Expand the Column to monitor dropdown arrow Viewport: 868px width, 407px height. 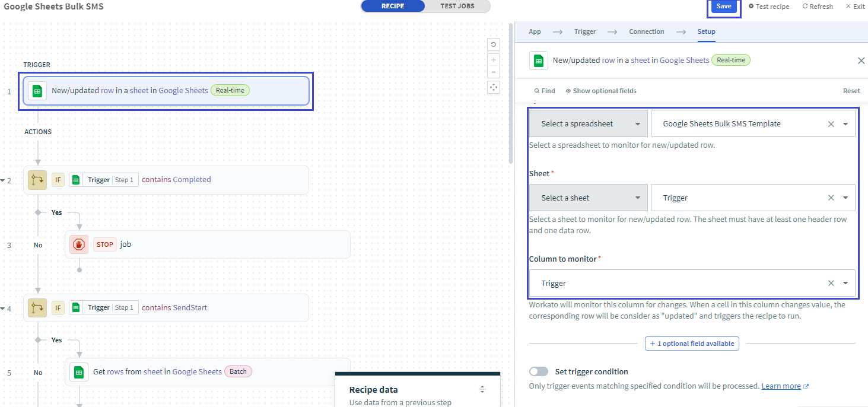point(845,284)
